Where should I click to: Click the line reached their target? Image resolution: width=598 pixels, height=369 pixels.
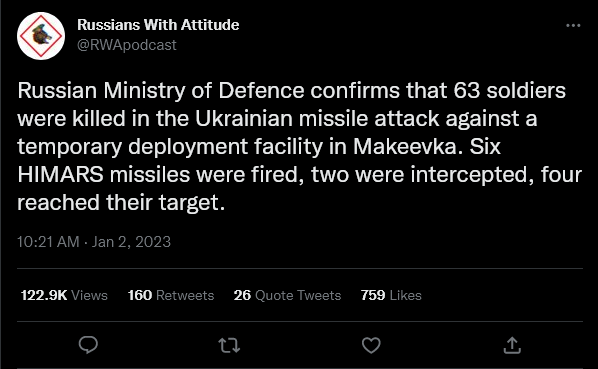click(x=121, y=203)
